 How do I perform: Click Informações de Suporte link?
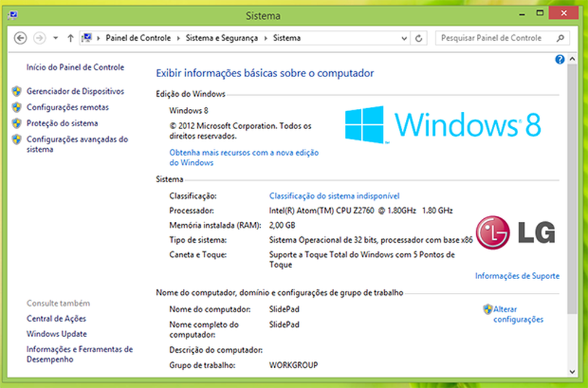(516, 276)
